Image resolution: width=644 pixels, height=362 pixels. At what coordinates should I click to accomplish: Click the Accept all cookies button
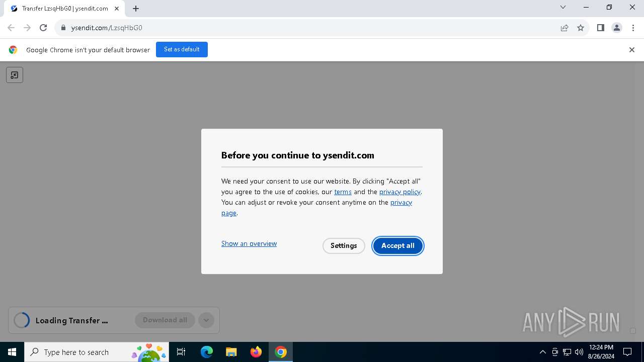397,246
